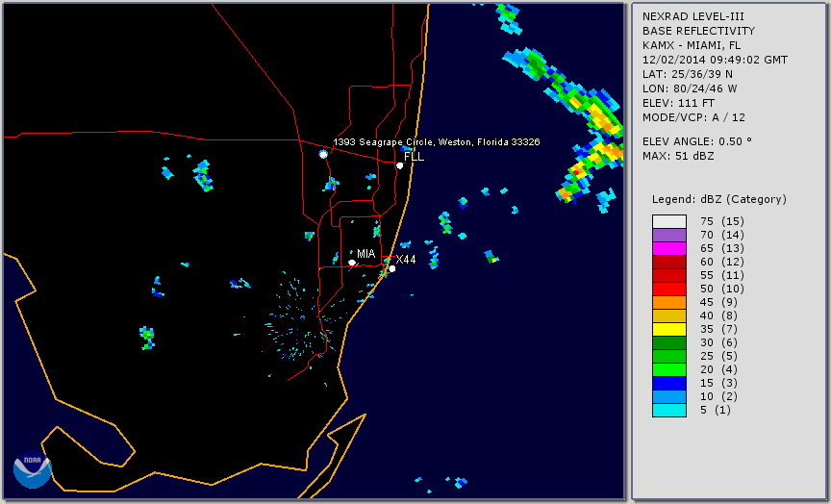The width and height of the screenshot is (831, 504).
Task: Select the 25 dBZ green legend swatch
Action: [x=669, y=356]
